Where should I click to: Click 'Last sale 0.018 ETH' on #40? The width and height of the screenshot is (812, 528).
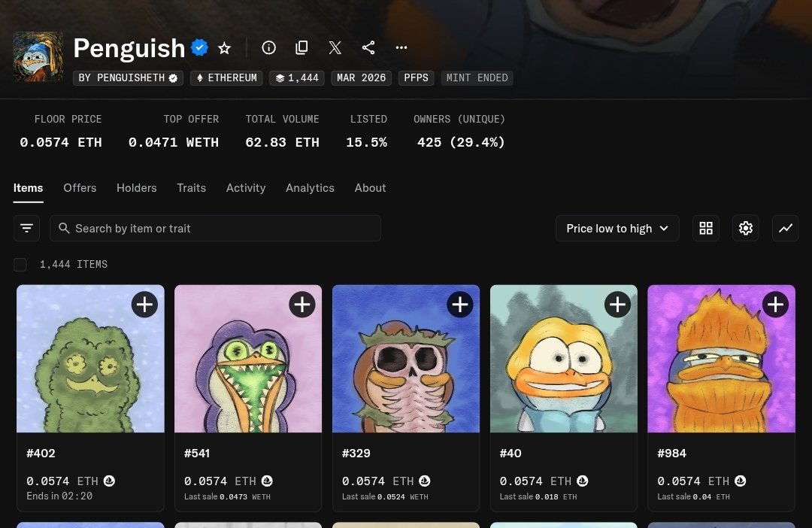(x=538, y=496)
